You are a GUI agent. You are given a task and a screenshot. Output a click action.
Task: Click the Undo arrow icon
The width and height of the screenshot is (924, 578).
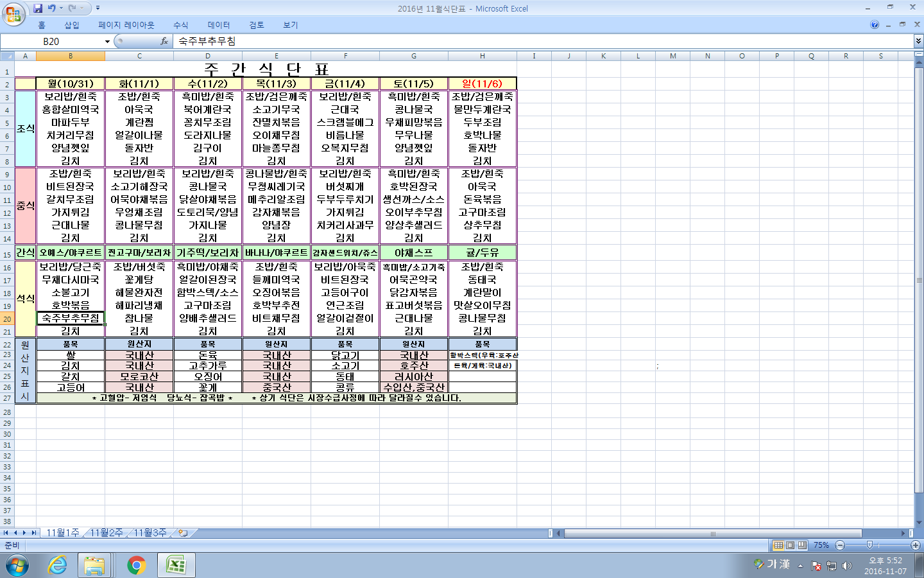click(x=52, y=8)
